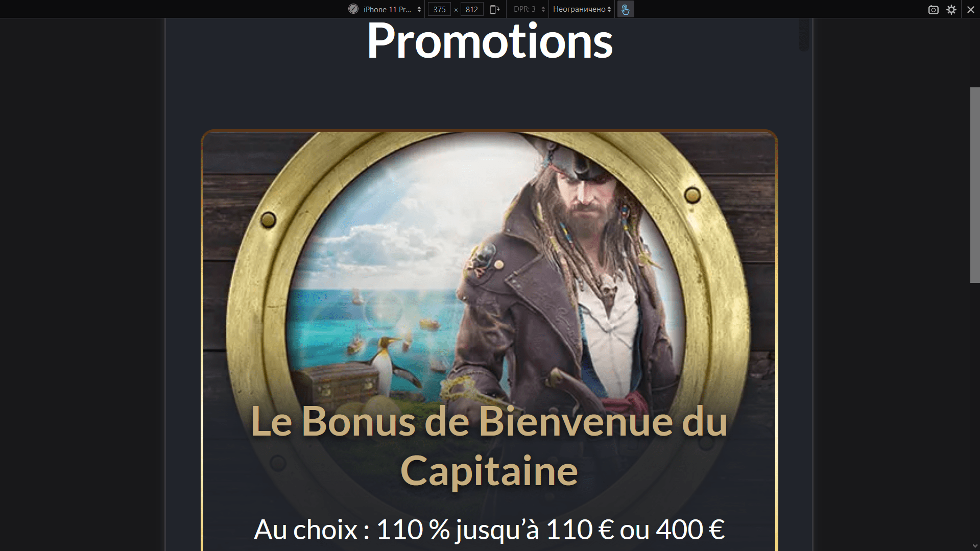Click the outer window scrollbar thumb
Screen dimensions: 980x551
(975, 185)
